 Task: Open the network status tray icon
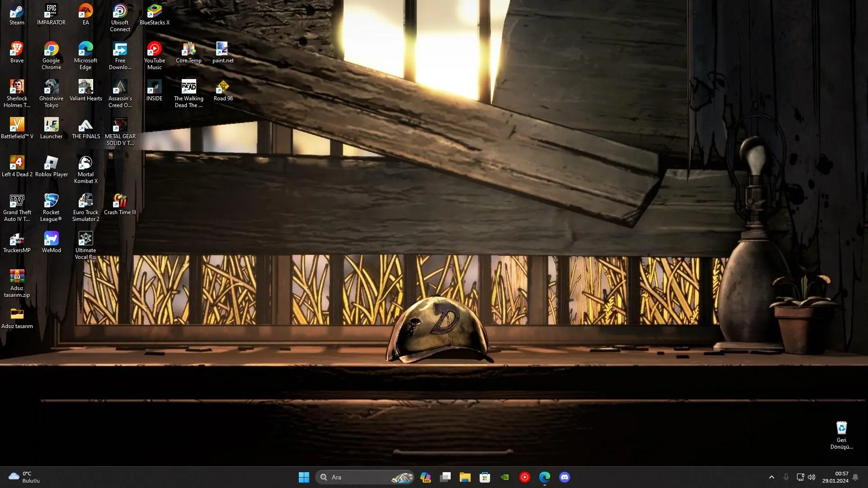tap(800, 477)
